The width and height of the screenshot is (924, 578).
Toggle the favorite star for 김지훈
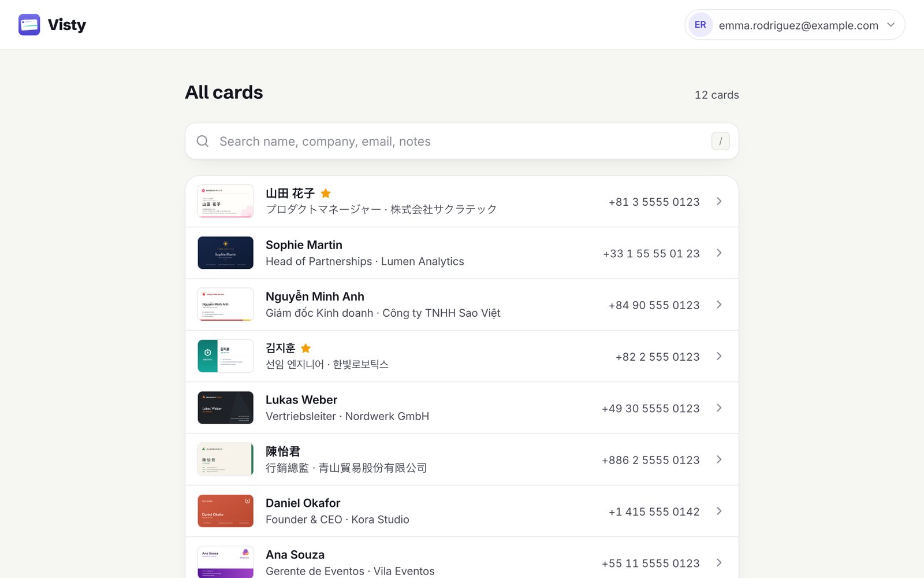click(306, 348)
